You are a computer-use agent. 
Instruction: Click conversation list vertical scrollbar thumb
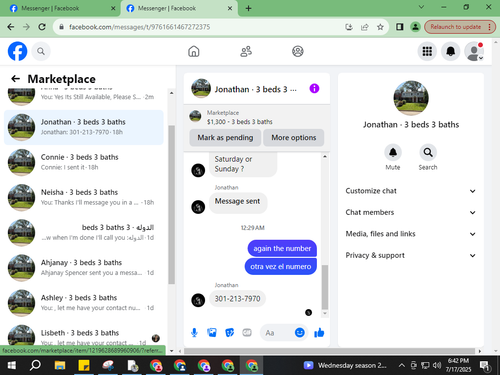(171, 204)
